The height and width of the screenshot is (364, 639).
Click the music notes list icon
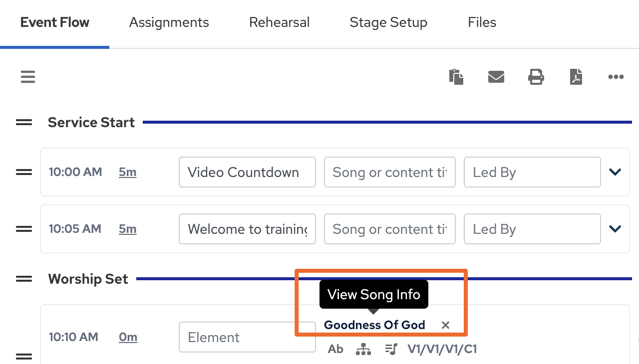[391, 349]
